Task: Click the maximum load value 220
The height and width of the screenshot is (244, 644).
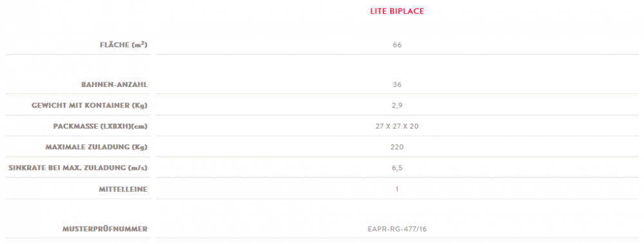Action: 397,147
